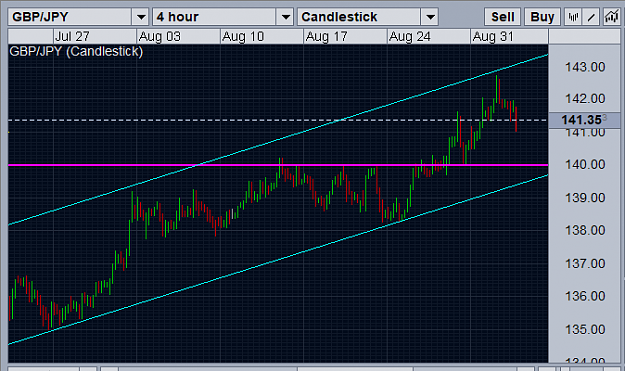This screenshot has width=625, height=371.
Task: Select the magenta horizontal line at 140.00
Action: tap(278, 165)
